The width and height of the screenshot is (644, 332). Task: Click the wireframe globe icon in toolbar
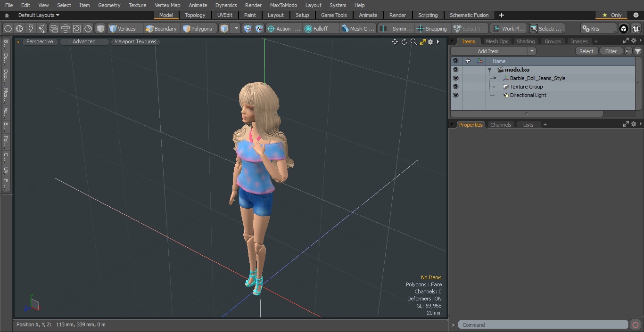pyautogui.click(x=19, y=29)
